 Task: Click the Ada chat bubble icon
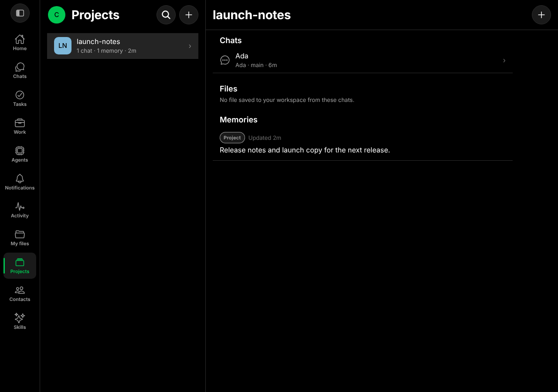click(225, 61)
